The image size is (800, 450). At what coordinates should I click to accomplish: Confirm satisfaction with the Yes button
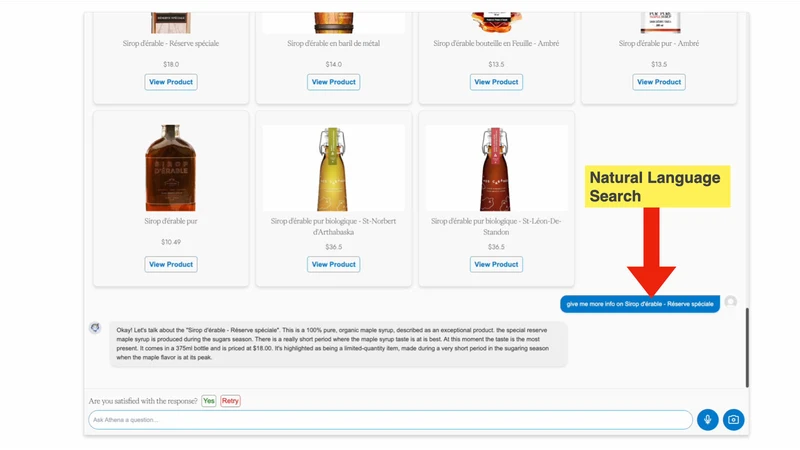pos(209,401)
